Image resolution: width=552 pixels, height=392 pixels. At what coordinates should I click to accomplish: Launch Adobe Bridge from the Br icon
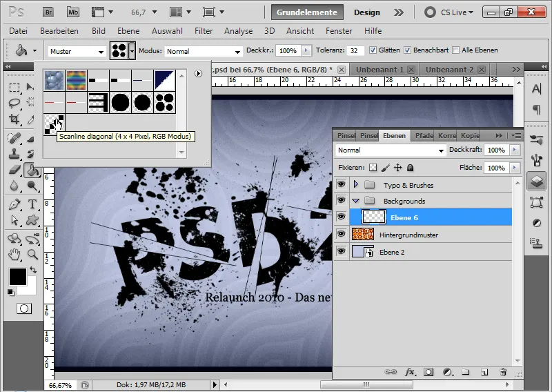(x=48, y=12)
